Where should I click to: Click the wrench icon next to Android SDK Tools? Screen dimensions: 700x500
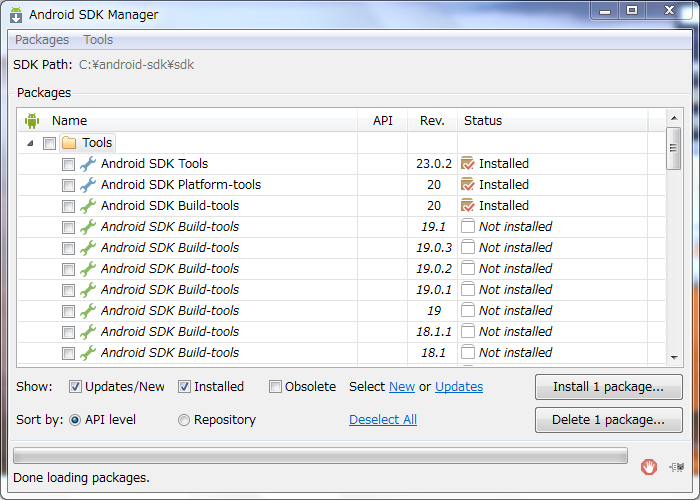tap(88, 164)
